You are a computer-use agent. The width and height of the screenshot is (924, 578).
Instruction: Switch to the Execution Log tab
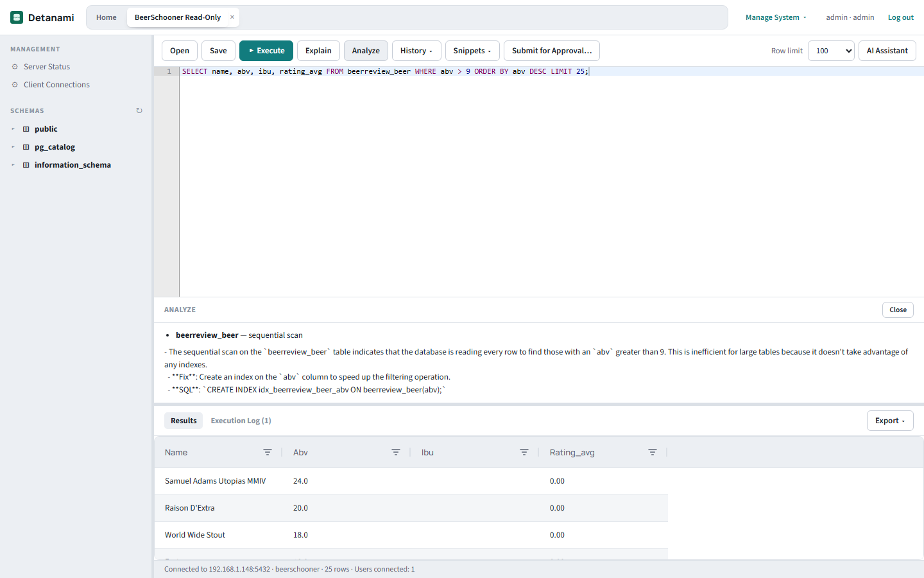241,421
